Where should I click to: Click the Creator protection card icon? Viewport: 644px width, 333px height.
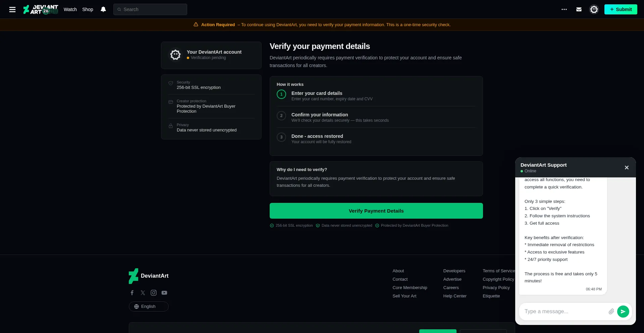tap(171, 102)
